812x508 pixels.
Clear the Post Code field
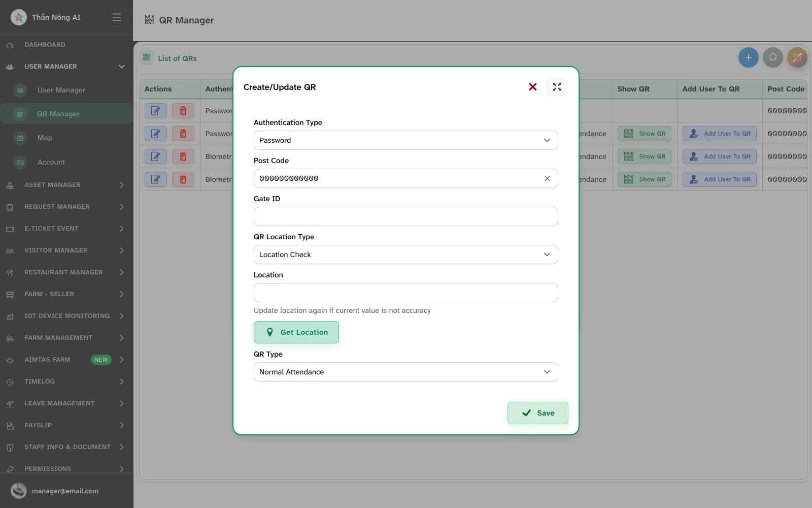tap(547, 178)
